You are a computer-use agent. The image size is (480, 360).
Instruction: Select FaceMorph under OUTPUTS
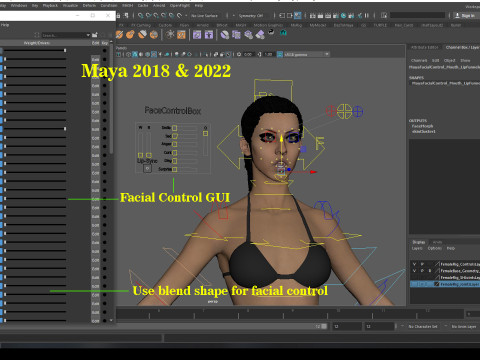pos(422,126)
